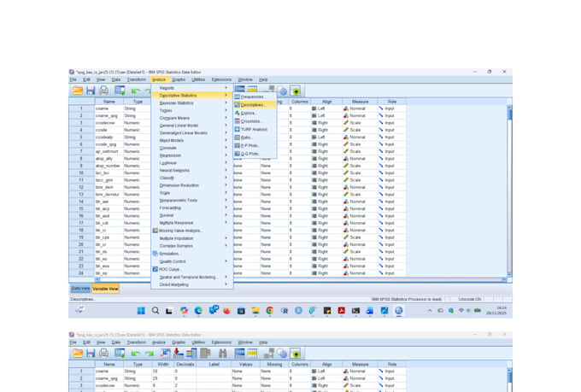The image size is (581, 392).
Task: Click Undo arrow in upper window toolbar
Action: coord(135,91)
